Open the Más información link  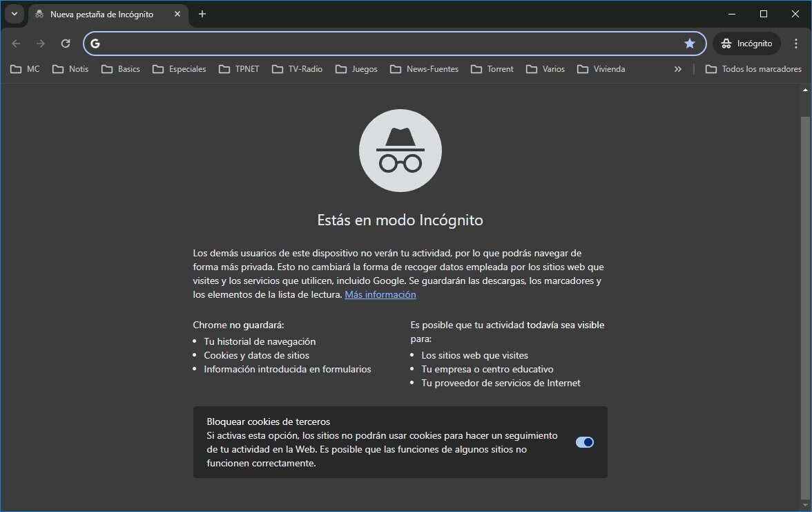[x=380, y=294]
